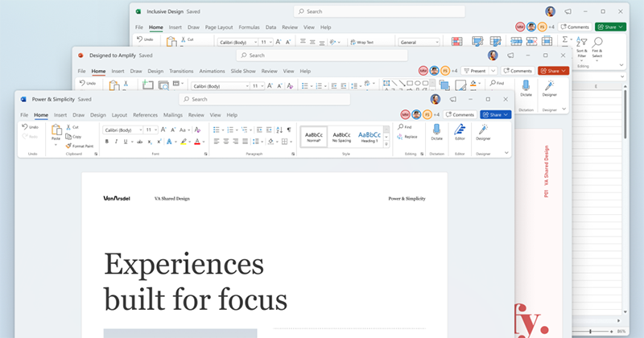Open font size dropdown in Word
The image size is (644, 338).
[x=155, y=130]
